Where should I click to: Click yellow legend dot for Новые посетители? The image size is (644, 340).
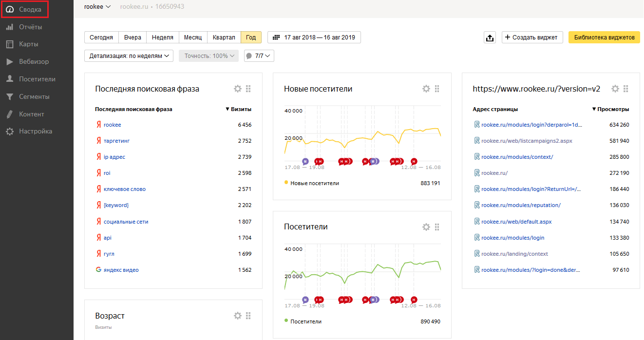point(286,183)
